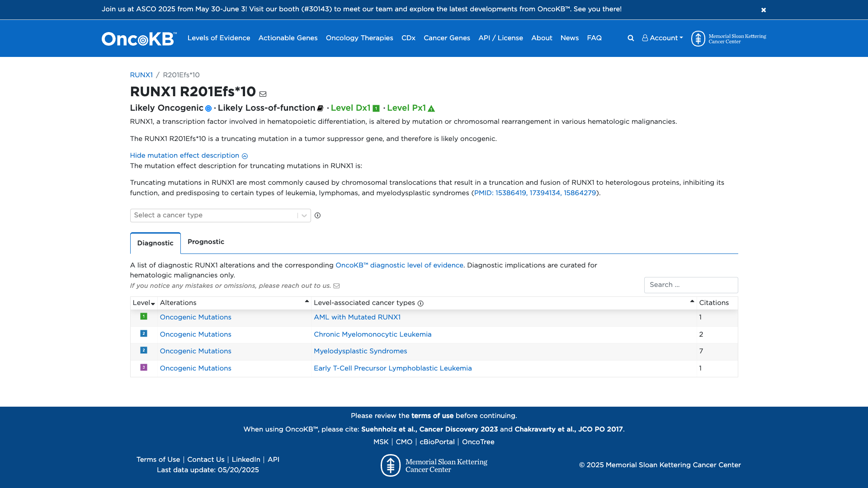Viewport: 868px width, 488px height.
Task: Click the Memorial Sloan Kettering header logo
Action: [728, 39]
